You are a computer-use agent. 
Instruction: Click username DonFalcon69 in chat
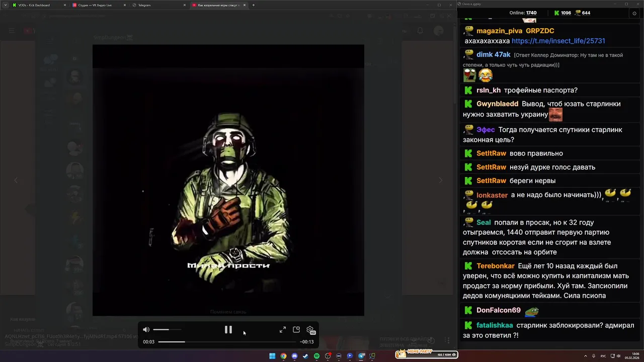499,310
